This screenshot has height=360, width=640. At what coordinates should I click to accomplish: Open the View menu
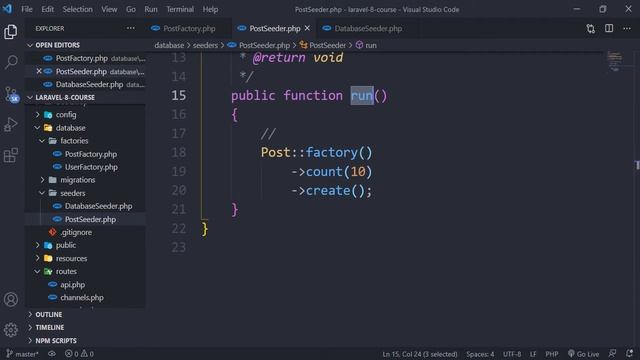point(109,9)
